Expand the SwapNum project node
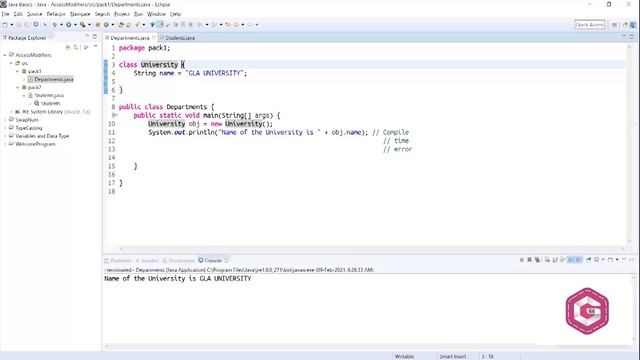Viewport: 640px width, 360px height. (x=5, y=120)
